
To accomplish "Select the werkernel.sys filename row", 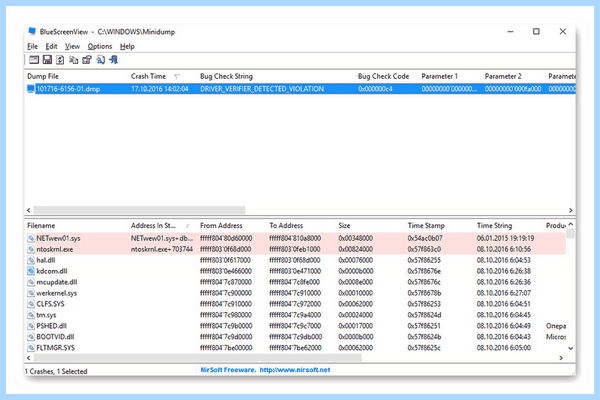I will tap(295, 293).
